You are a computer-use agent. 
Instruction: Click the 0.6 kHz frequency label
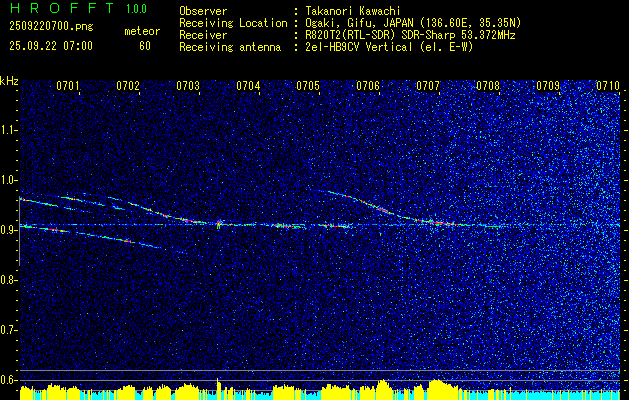(x=9, y=380)
